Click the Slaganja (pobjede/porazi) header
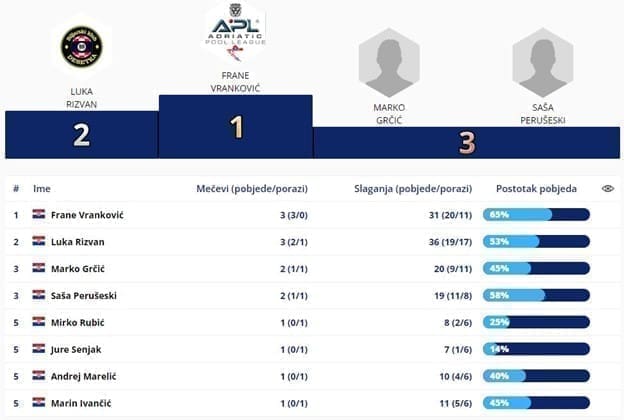The width and height of the screenshot is (624, 420). [x=412, y=187]
